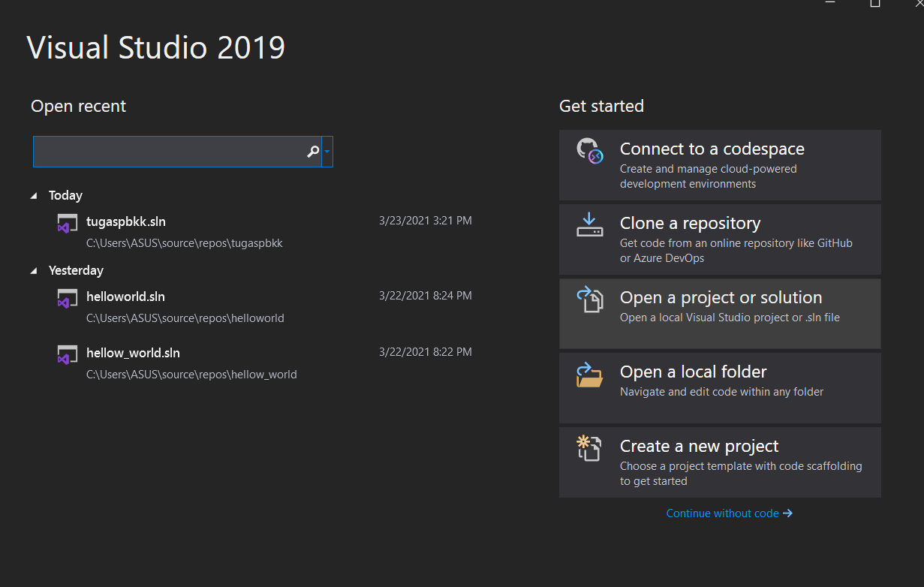This screenshot has height=587, width=924.
Task: Click the magnifier search icon in recent box
Action: click(x=314, y=152)
